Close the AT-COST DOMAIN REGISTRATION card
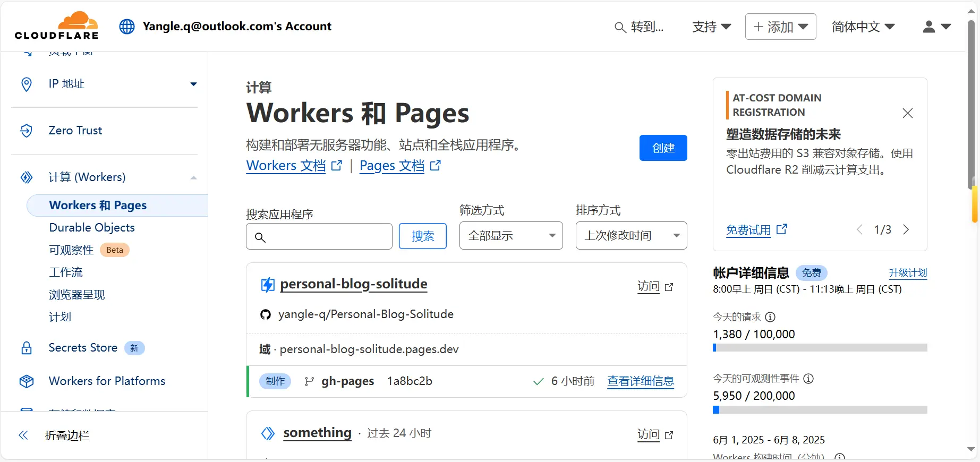This screenshot has width=980, height=462. click(908, 113)
